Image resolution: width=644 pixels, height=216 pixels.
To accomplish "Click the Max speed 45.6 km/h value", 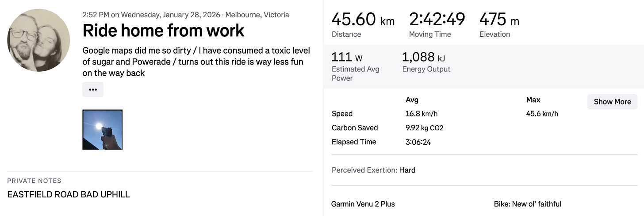I will 542,114.
